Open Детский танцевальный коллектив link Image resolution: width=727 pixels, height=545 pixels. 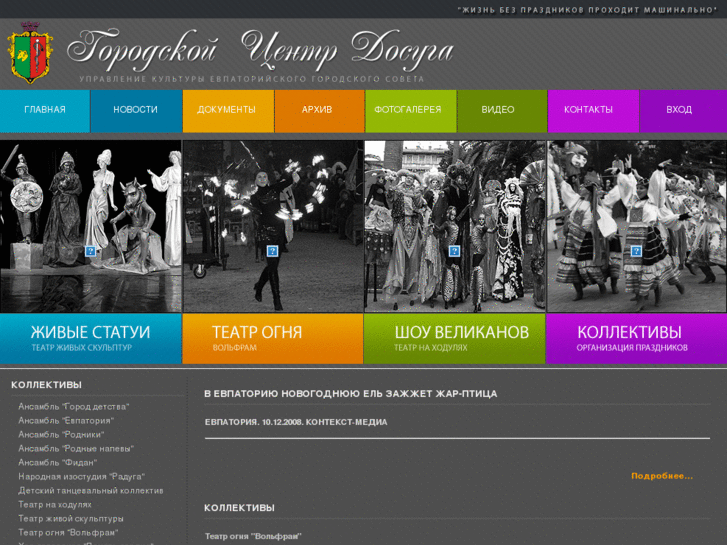coord(91,491)
